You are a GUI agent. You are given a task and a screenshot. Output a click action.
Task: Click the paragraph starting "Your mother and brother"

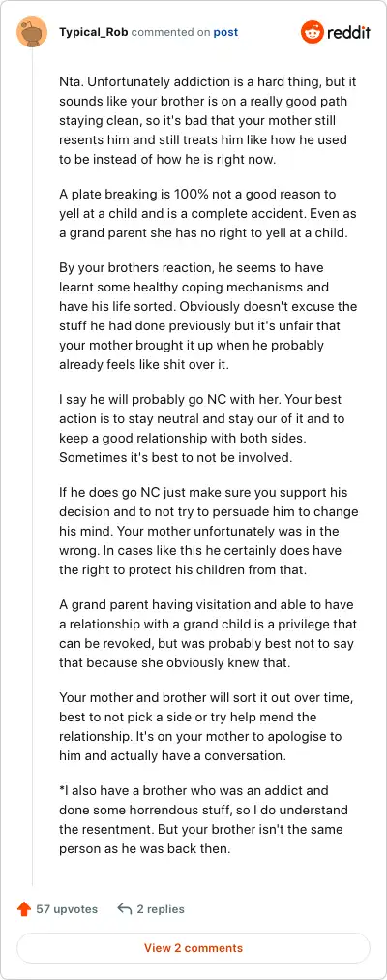[208, 727]
